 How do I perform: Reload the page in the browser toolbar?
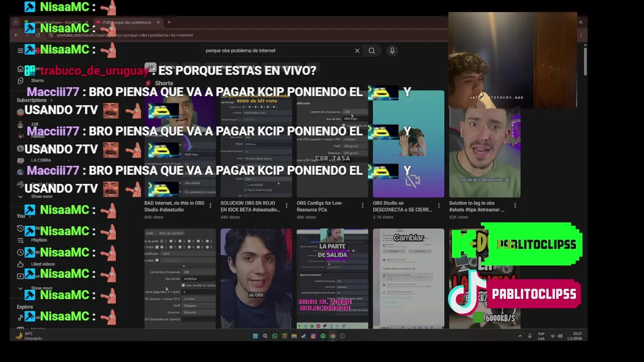[38, 35]
